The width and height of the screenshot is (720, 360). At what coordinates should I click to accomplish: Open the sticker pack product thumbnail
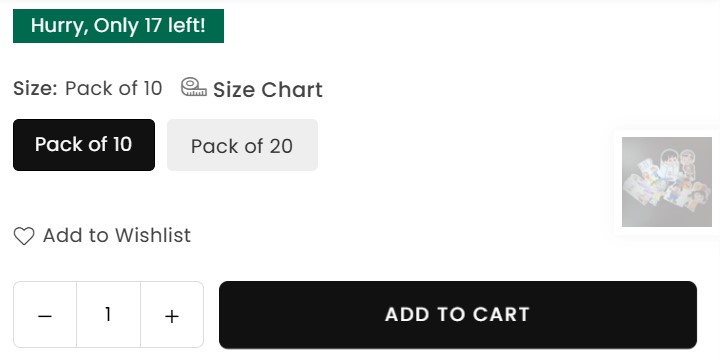pyautogui.click(x=667, y=182)
